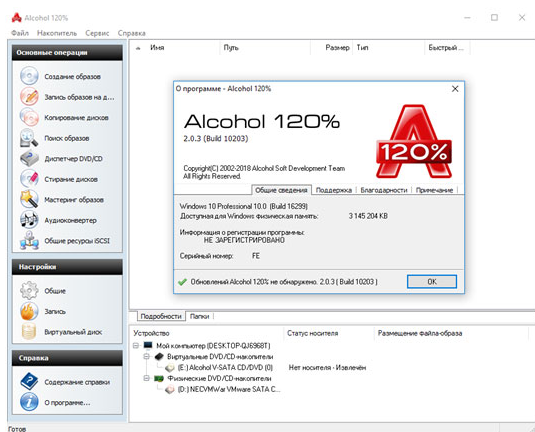Close the О программе dialog
The image size is (535, 432).
pos(455,89)
